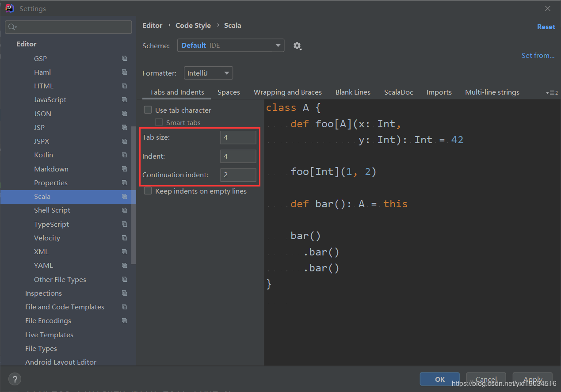Click the copy icon beside File Encodings
The image size is (561, 392).
coord(124,320)
